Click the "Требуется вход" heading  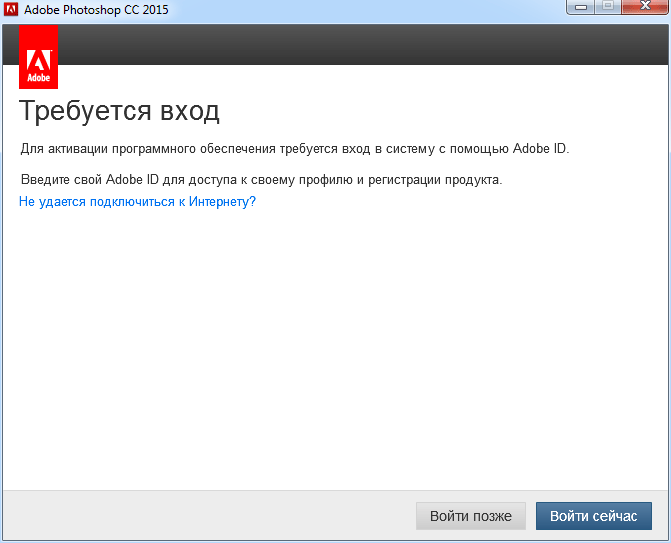click(x=119, y=111)
